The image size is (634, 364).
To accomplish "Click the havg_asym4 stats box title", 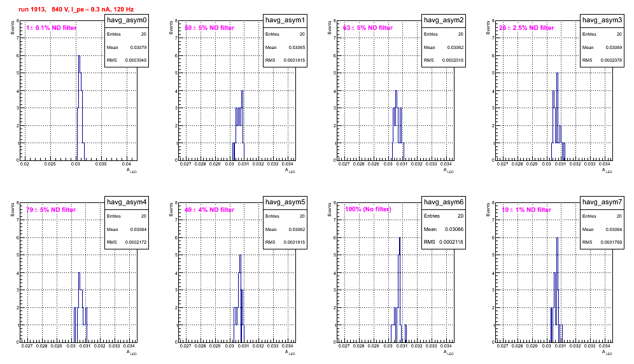I will coord(127,202).
